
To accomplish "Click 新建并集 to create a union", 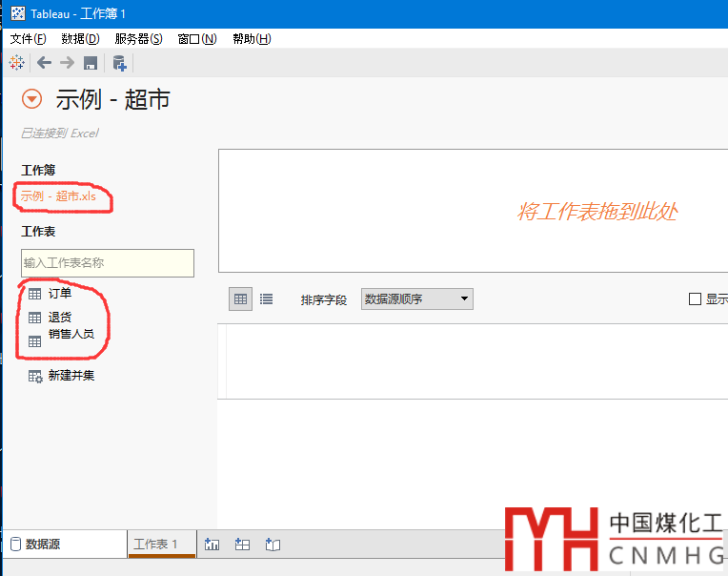I will tap(71, 376).
